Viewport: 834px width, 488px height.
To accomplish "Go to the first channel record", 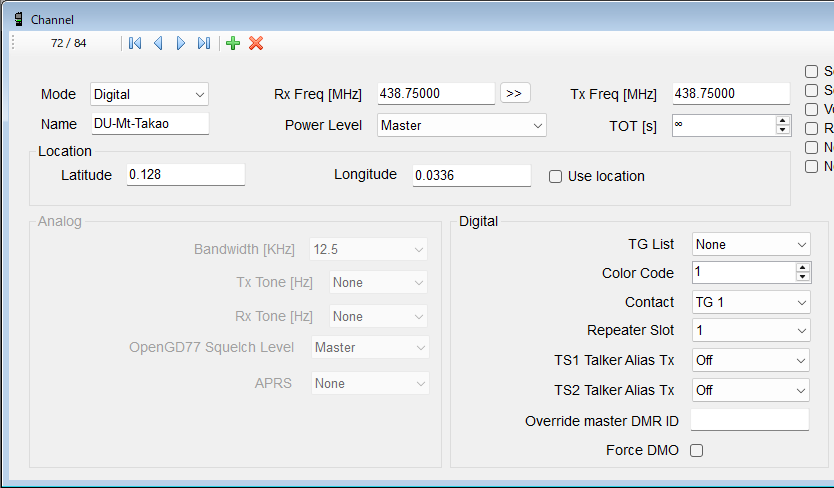I will [x=135, y=43].
